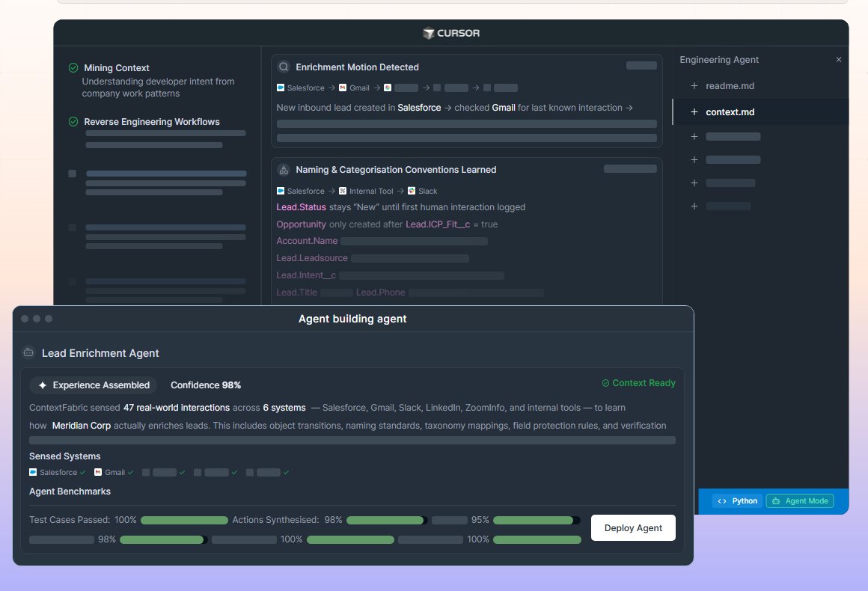The image size is (868, 591).
Task: Select the Python button
Action: tap(737, 500)
